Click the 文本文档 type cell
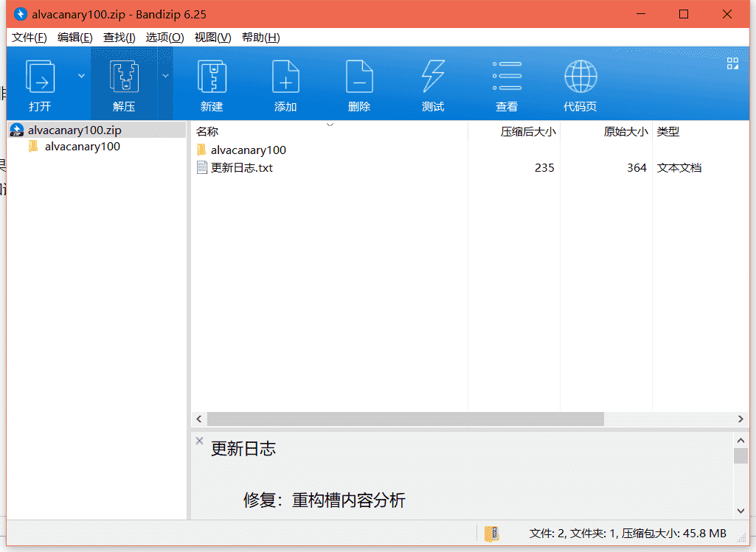 [679, 167]
